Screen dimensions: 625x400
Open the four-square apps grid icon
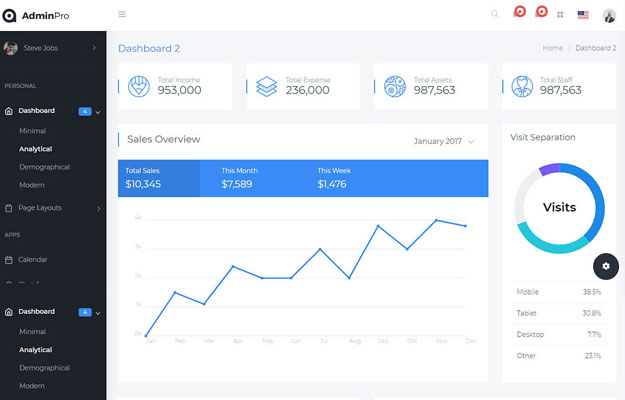pyautogui.click(x=560, y=15)
